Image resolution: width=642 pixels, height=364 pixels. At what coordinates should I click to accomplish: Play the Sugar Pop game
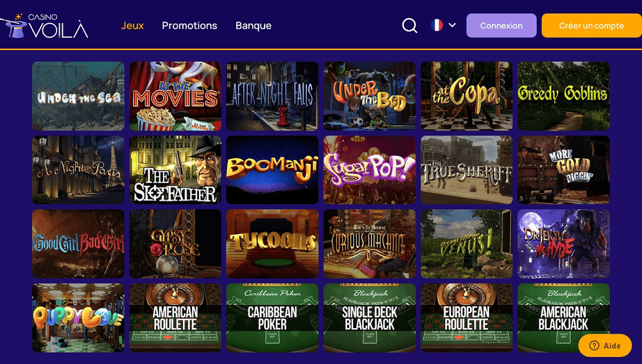pos(369,170)
